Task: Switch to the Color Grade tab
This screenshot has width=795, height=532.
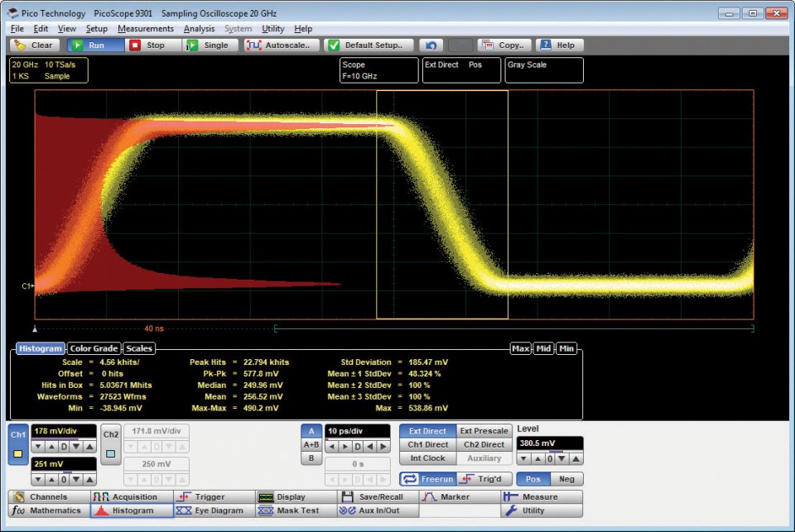Action: [x=94, y=349]
